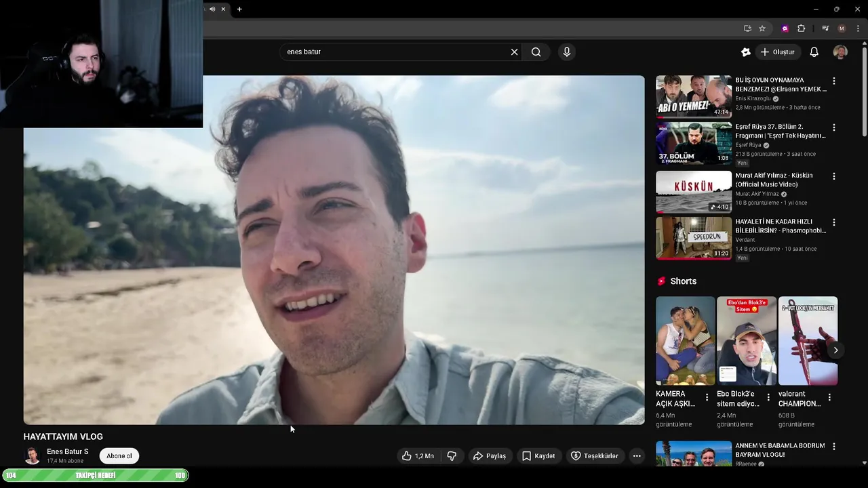Close the current browser tab
Screen dimensions: 868x488
pyautogui.click(x=223, y=9)
